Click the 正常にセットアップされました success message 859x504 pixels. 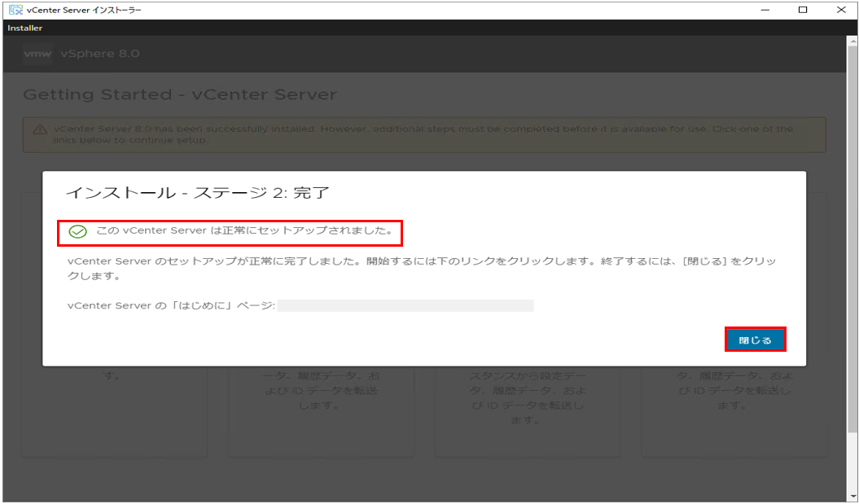(244, 232)
